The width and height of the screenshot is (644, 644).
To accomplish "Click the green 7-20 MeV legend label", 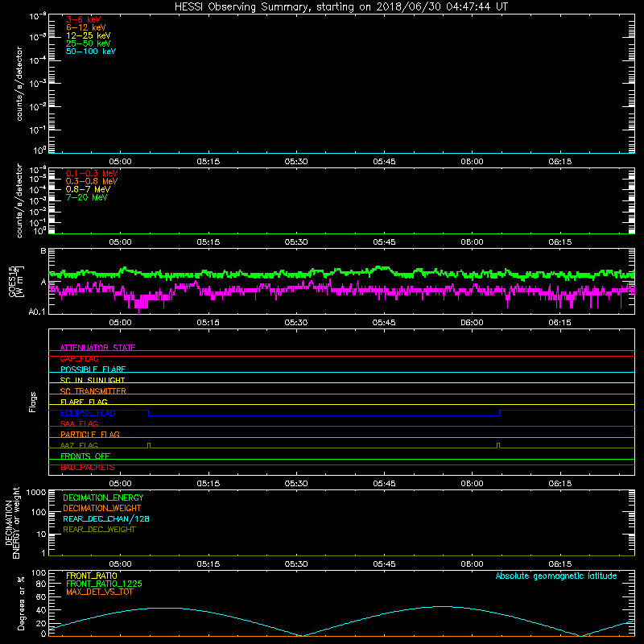I will pyautogui.click(x=87, y=197).
